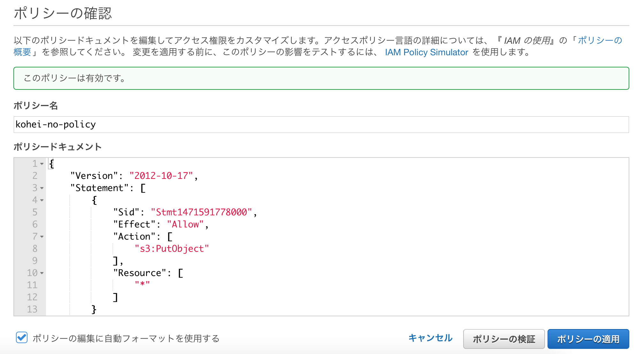This screenshot has width=644, height=354.
Task: Collapse the Action array on line 7
Action: 42,236
